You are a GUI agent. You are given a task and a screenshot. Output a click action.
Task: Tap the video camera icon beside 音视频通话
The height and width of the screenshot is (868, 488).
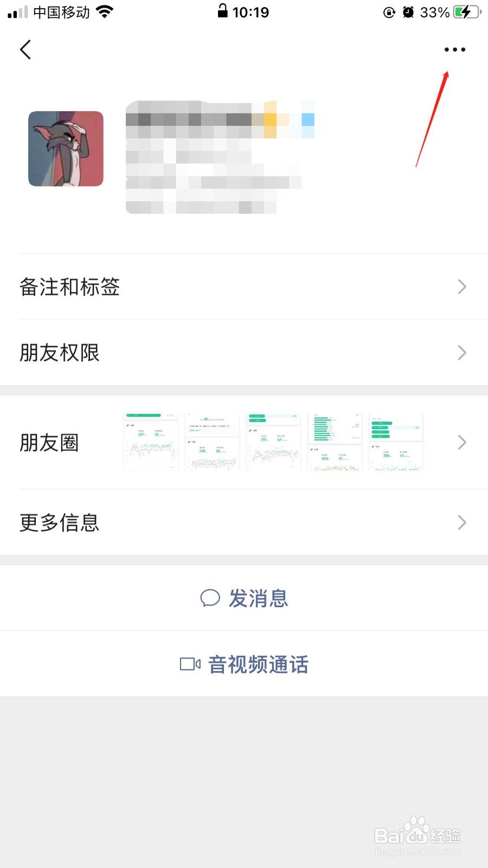pyautogui.click(x=190, y=664)
